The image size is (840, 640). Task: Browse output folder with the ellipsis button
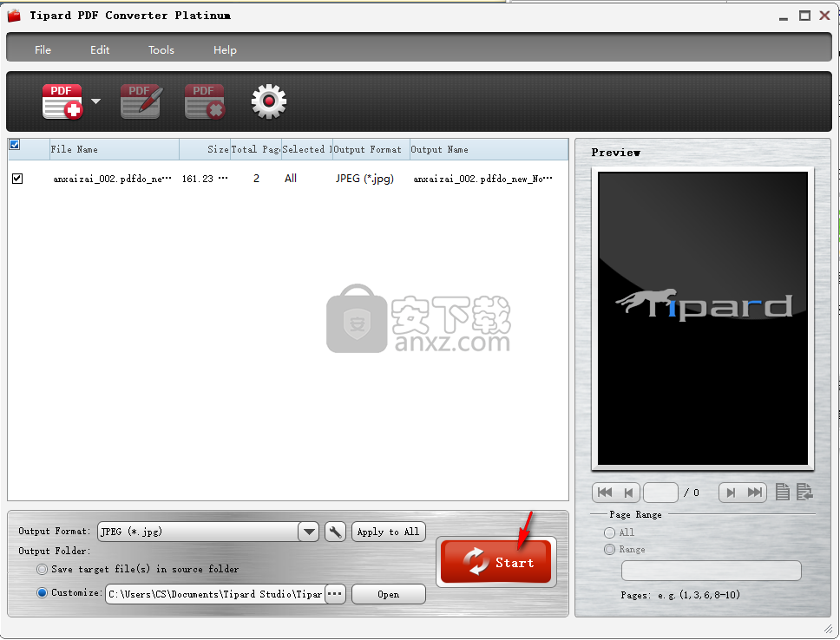click(x=335, y=595)
